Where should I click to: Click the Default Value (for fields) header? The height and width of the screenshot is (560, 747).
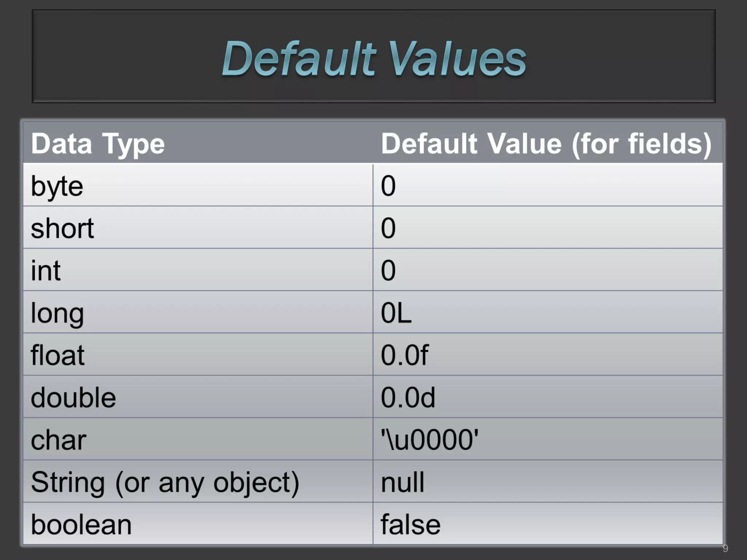point(546,144)
